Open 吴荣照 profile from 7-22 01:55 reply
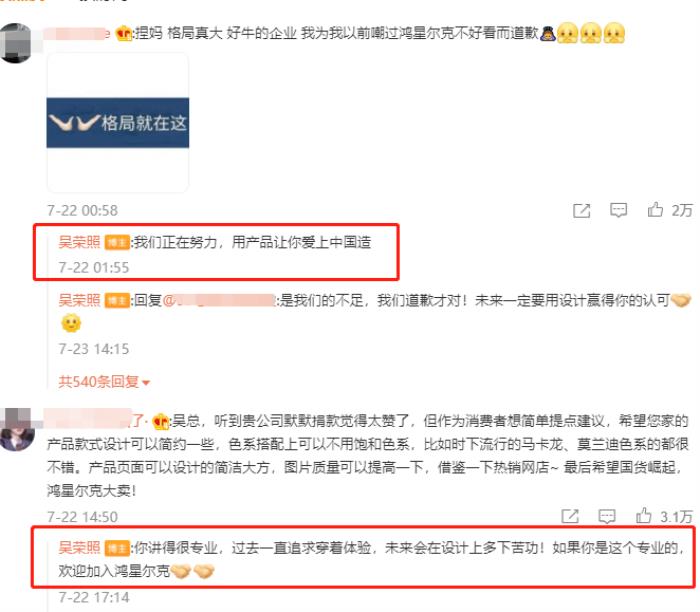The width and height of the screenshot is (700, 612). pyautogui.click(x=79, y=242)
